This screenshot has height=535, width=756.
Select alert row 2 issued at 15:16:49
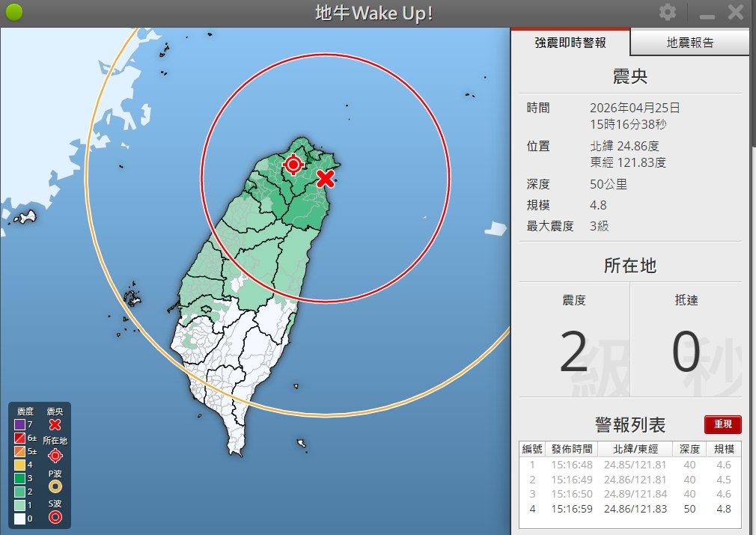pos(630,480)
